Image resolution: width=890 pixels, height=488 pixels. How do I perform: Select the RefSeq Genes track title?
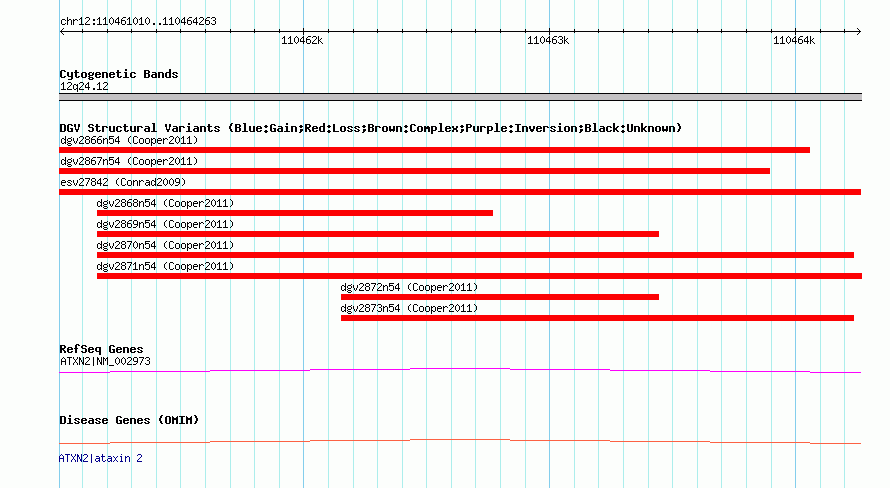101,349
